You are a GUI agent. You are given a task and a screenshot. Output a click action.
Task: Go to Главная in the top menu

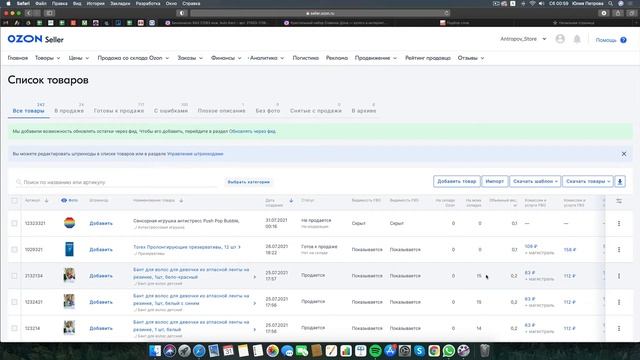tap(18, 58)
